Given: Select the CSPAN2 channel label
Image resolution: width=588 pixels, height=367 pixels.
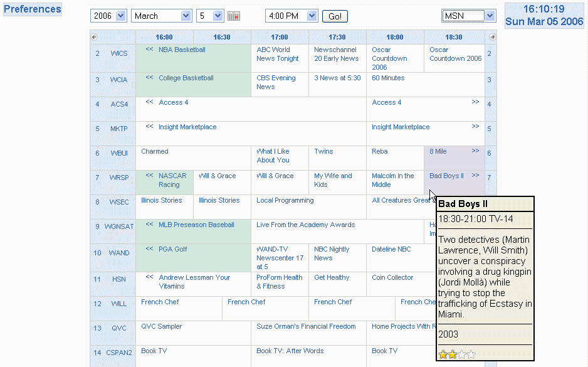Looking at the screenshot, I should coord(119,353).
